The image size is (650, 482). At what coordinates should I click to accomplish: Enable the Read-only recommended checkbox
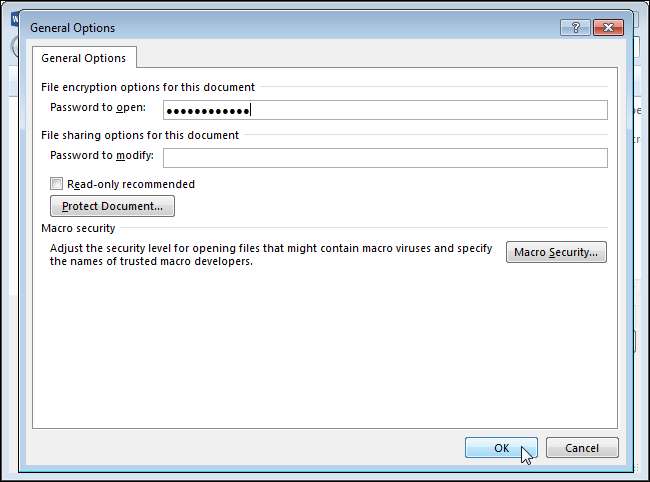56,184
